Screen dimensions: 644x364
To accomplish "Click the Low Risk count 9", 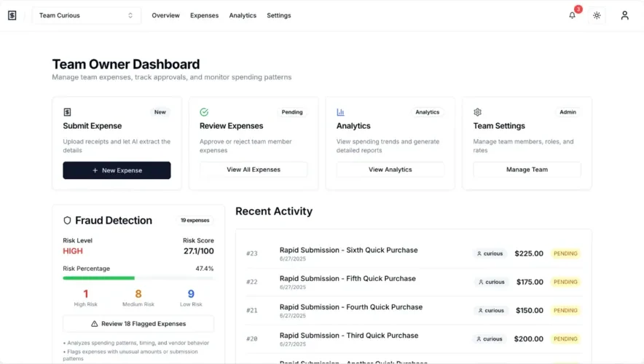I will [x=191, y=294].
